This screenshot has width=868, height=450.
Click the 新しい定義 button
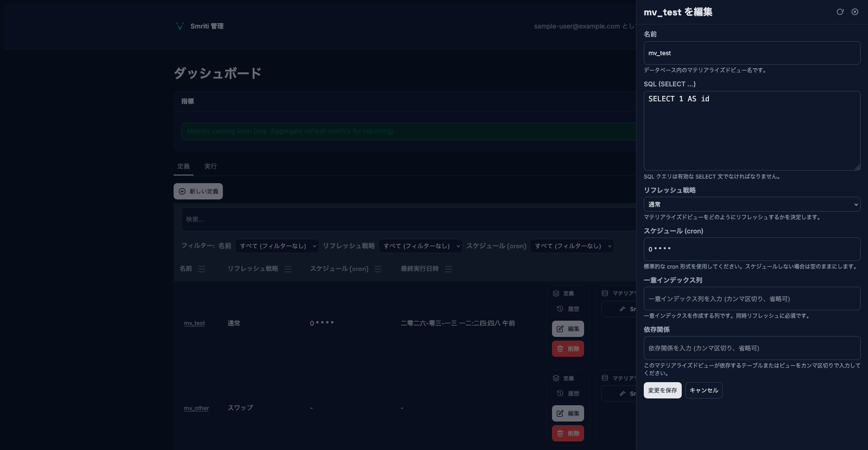tap(198, 191)
